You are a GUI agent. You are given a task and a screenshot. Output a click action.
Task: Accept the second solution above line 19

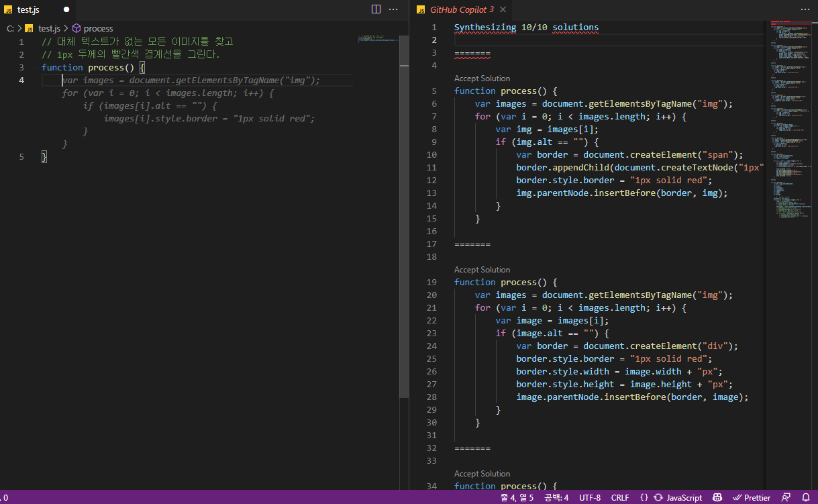(482, 270)
